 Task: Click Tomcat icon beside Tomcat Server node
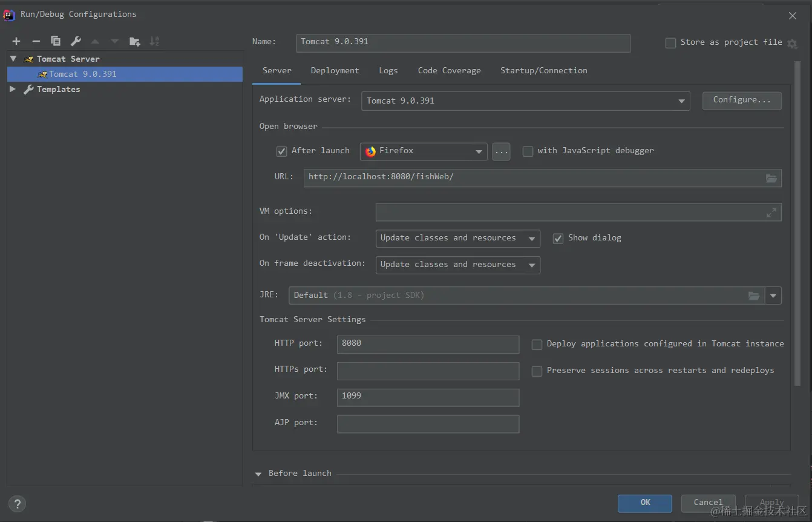(x=28, y=59)
